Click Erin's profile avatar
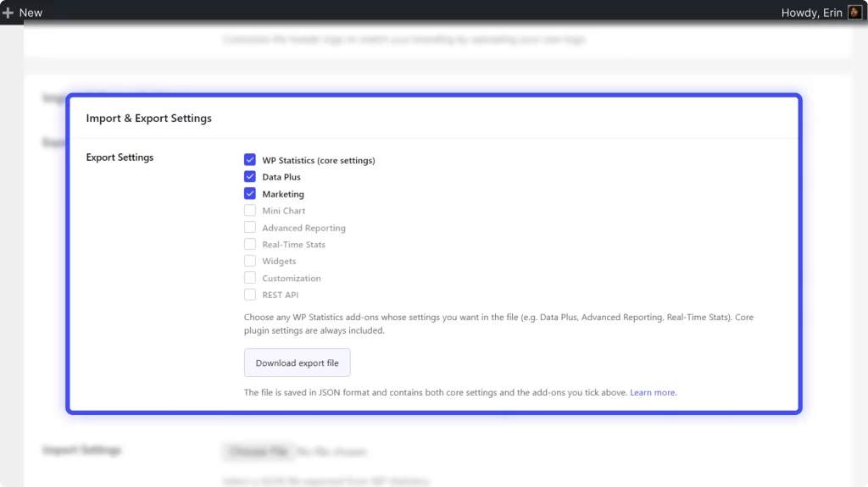The width and height of the screenshot is (868, 487). click(x=854, y=13)
